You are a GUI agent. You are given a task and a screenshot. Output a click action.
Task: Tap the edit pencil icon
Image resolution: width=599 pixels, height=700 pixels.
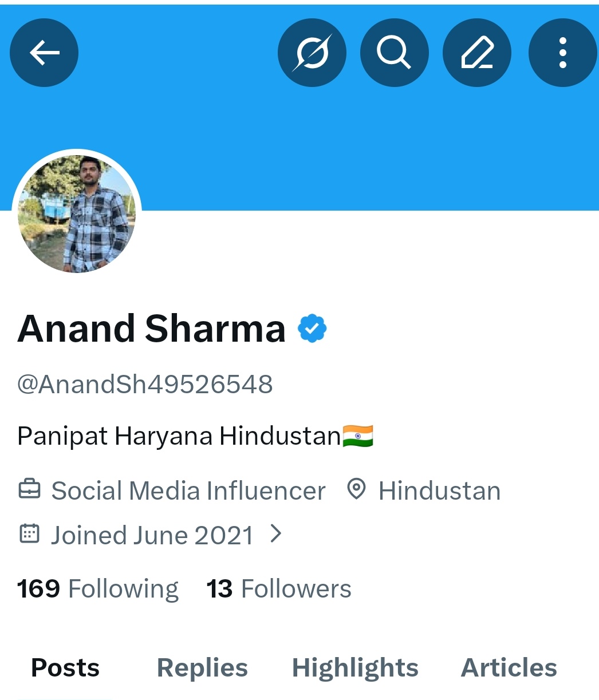(477, 53)
